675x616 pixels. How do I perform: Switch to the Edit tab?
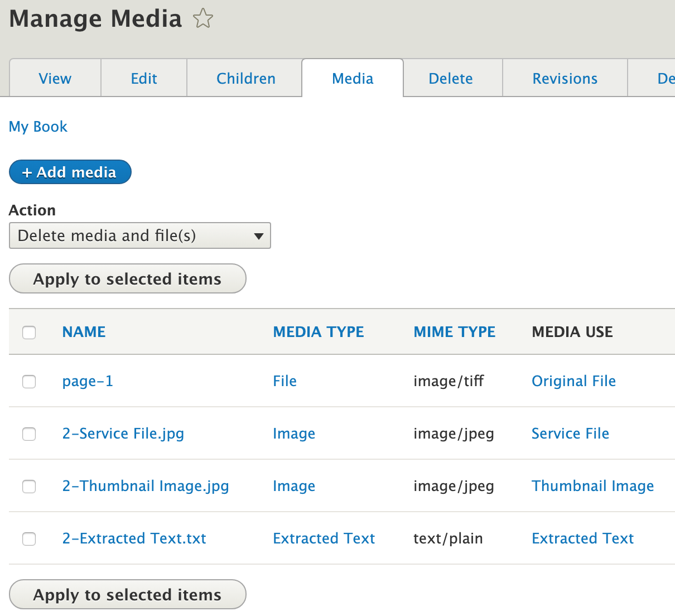(143, 78)
